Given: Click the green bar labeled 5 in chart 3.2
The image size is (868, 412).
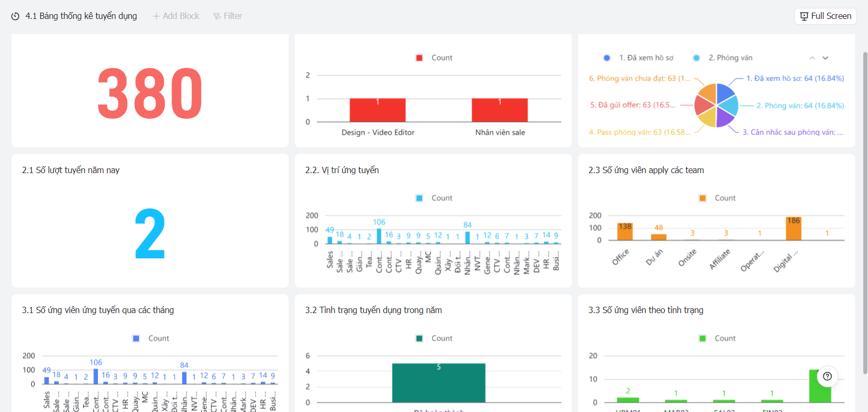Looking at the screenshot, I should pyautogui.click(x=438, y=383).
